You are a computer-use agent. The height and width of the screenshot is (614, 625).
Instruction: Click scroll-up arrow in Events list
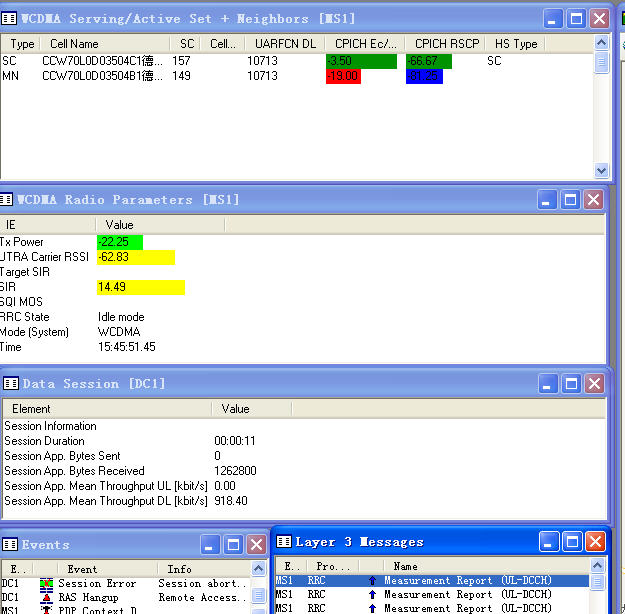[258, 568]
